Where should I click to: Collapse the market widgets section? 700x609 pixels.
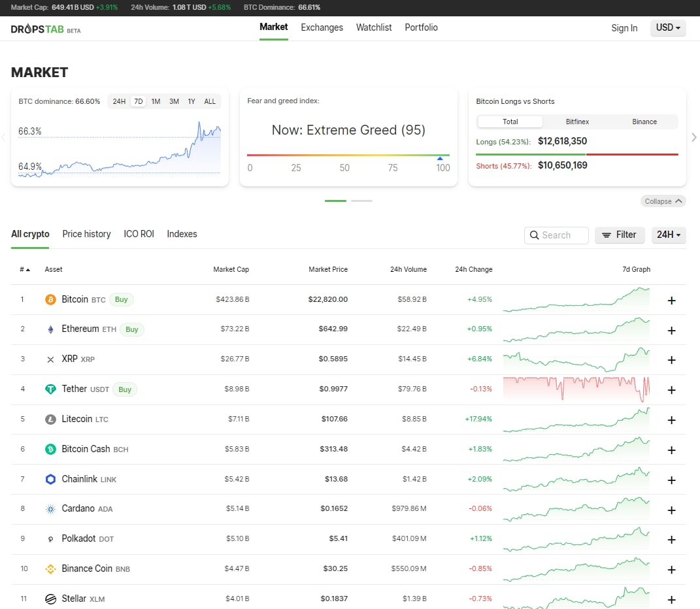click(x=663, y=201)
